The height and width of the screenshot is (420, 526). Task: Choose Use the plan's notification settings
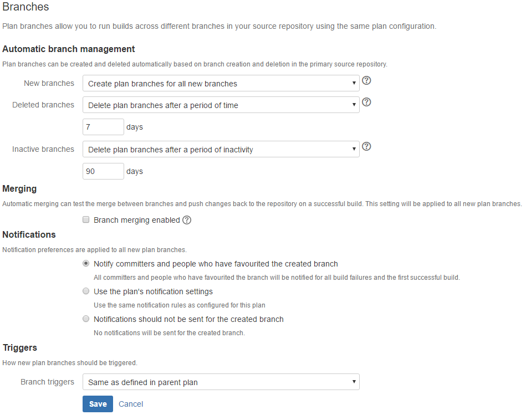[86, 291]
